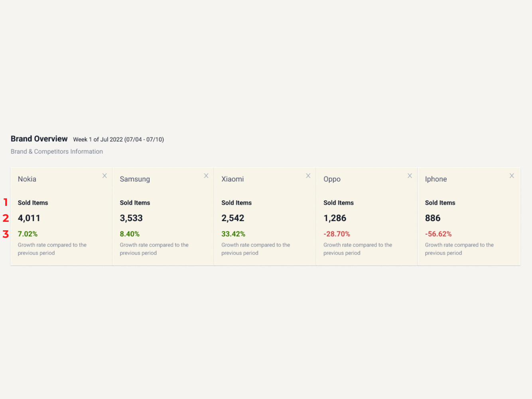The image size is (532, 399).
Task: Close the Iphone brand card
Action: 512,176
